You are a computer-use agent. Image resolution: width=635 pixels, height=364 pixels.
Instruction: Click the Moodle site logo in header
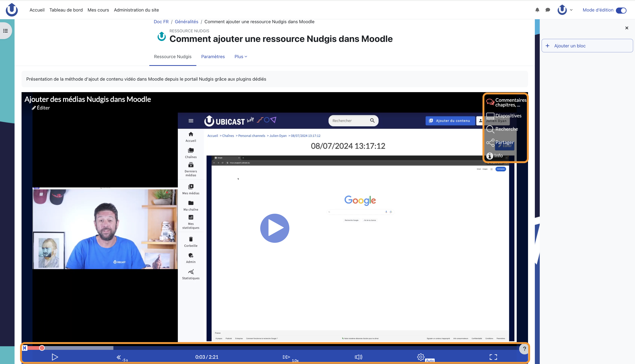[x=12, y=10]
